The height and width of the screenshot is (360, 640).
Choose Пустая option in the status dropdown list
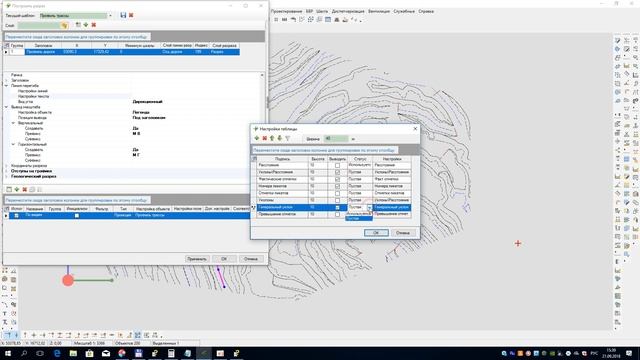[358, 218]
